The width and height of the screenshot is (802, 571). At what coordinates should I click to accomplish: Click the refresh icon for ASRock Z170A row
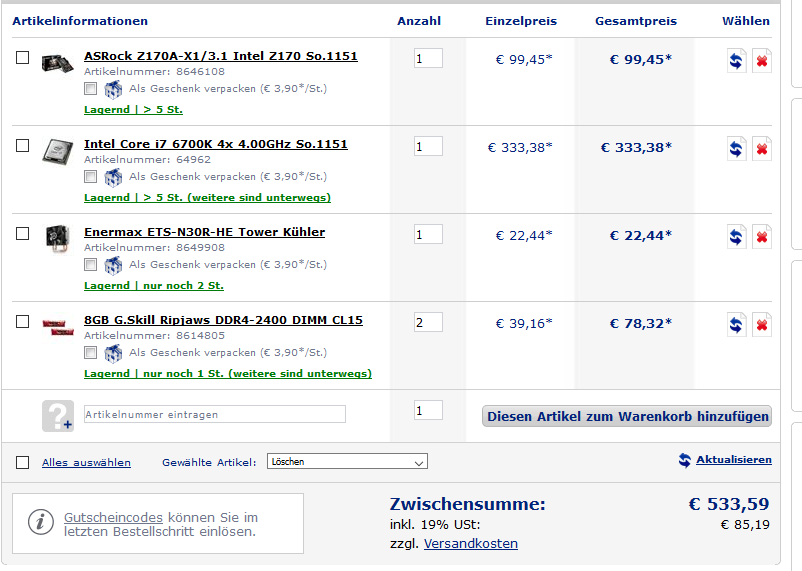click(x=736, y=61)
